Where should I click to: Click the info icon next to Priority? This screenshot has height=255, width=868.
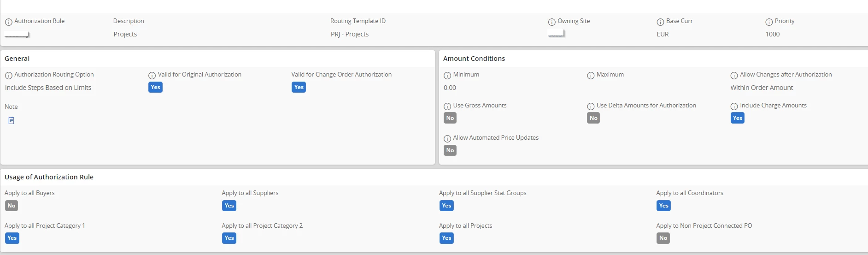[x=769, y=22]
